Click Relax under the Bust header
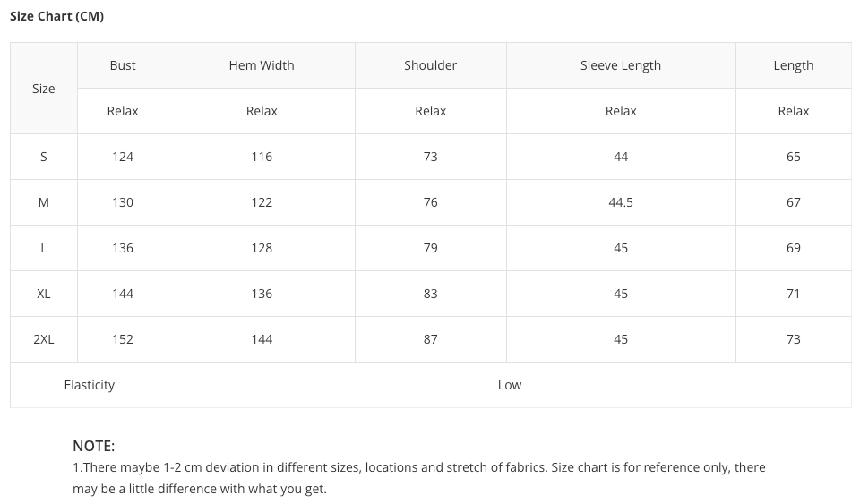860x504 pixels. tap(123, 111)
